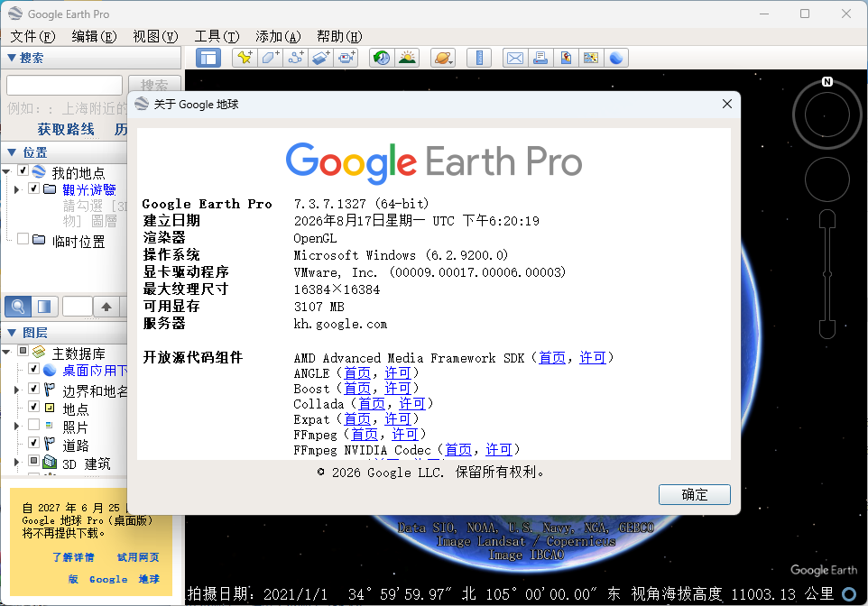Add a placemark with pushpin icon
The image size is (868, 606).
click(x=245, y=58)
